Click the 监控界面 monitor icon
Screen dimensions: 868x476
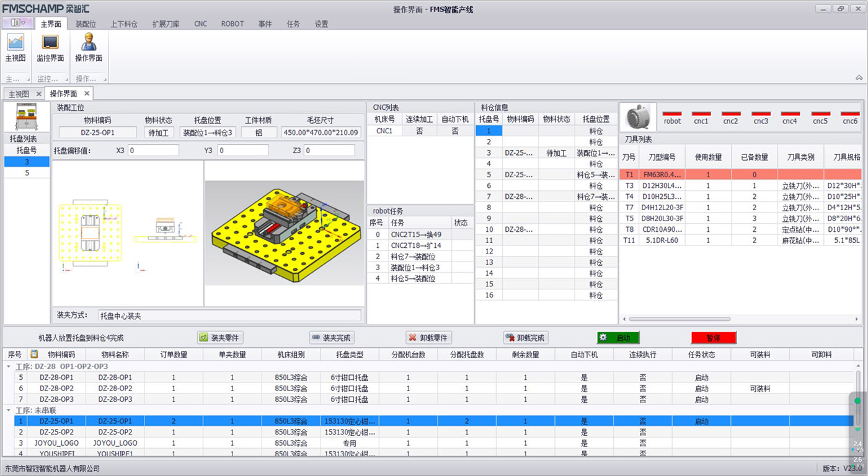(x=50, y=43)
